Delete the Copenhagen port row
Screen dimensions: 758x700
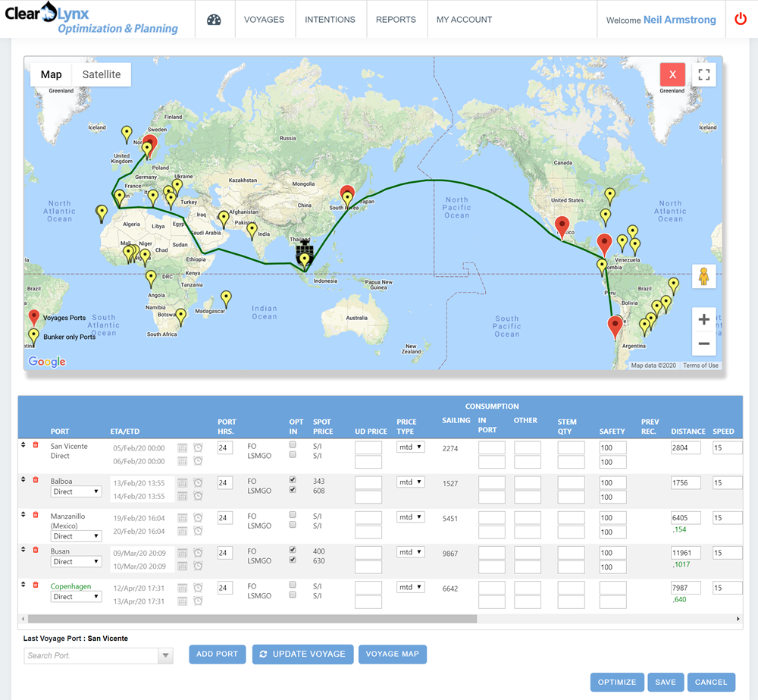pyautogui.click(x=36, y=585)
